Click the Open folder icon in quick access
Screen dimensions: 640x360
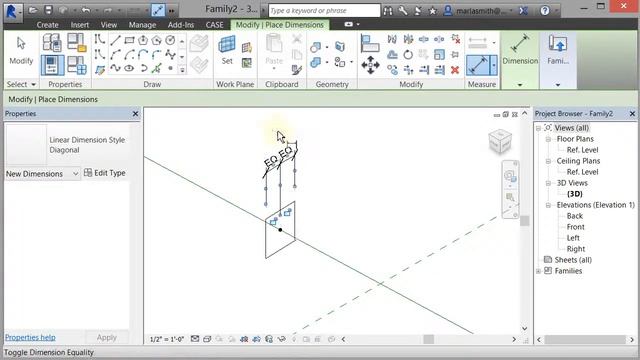[33, 11]
